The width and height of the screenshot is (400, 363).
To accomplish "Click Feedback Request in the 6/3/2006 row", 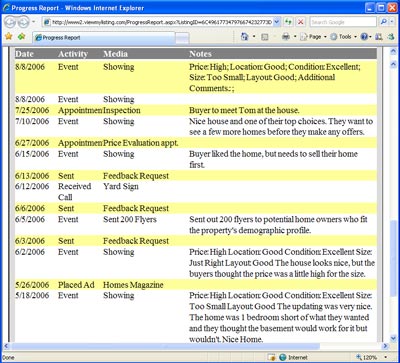I will [136, 241].
